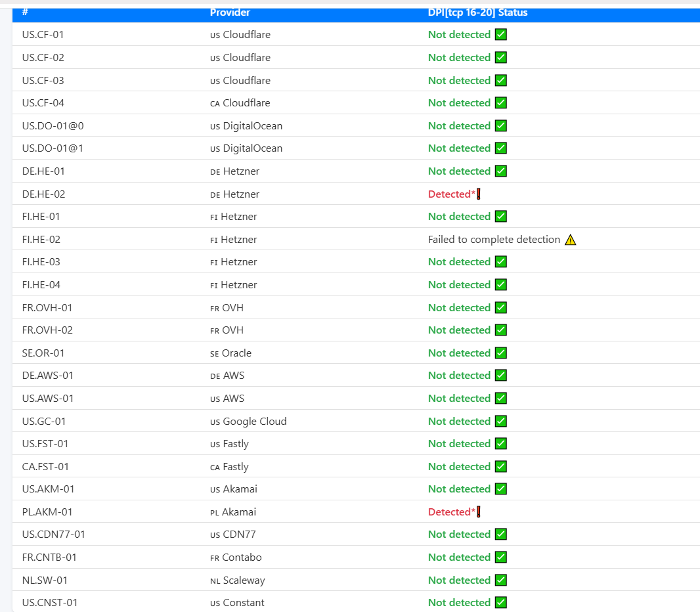The image size is (700, 612).
Task: Click green checkmark icon in US.DO-01@1 row
Action: (x=501, y=148)
